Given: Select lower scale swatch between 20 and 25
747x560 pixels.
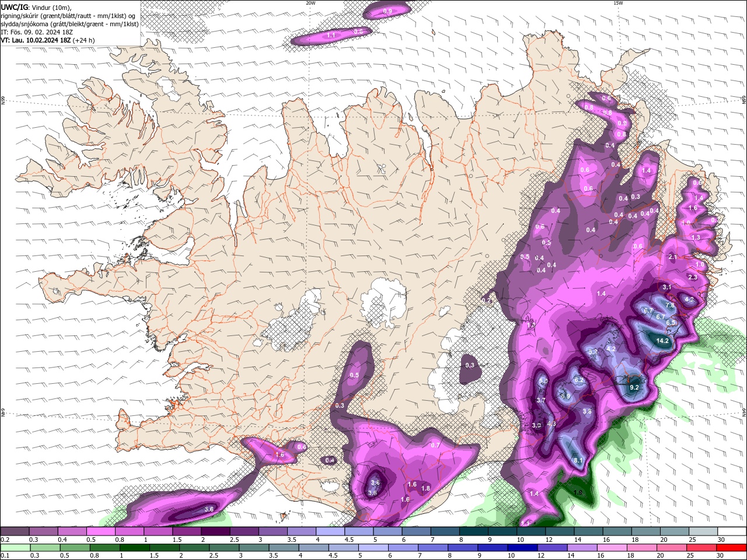Looking at the screenshot, I should 672,548.
